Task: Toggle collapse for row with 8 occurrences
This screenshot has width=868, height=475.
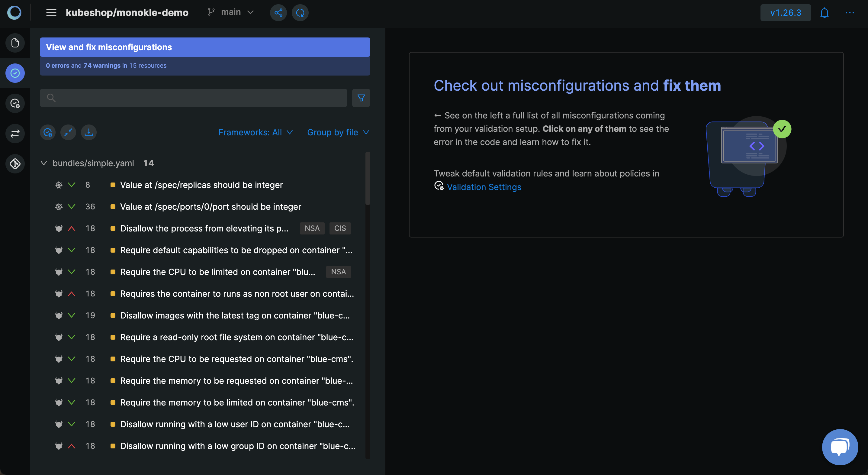Action: (71, 185)
